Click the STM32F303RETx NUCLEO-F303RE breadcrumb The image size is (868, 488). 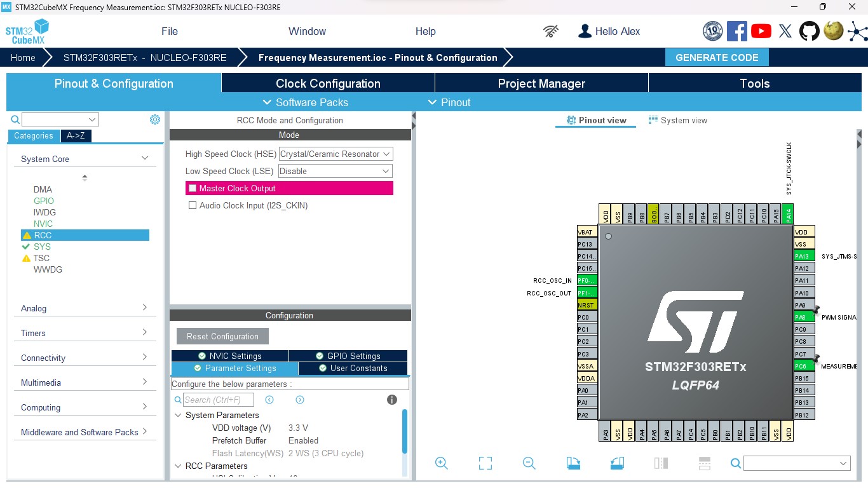point(145,57)
